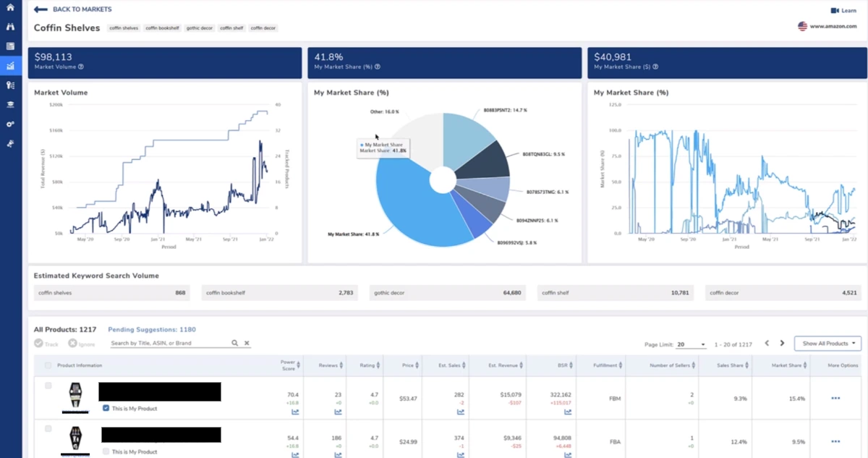
Task: Click the Market Volume help question icon
Action: (81, 67)
